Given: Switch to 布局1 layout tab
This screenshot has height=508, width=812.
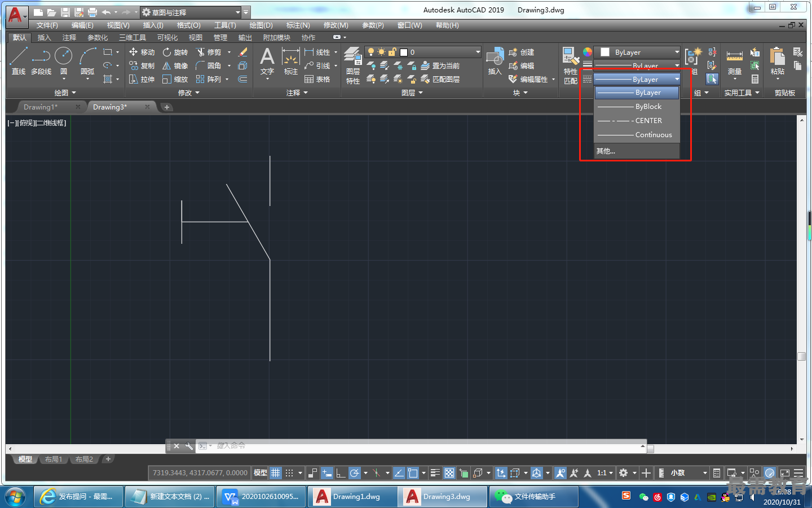Looking at the screenshot, I should pyautogui.click(x=54, y=459).
